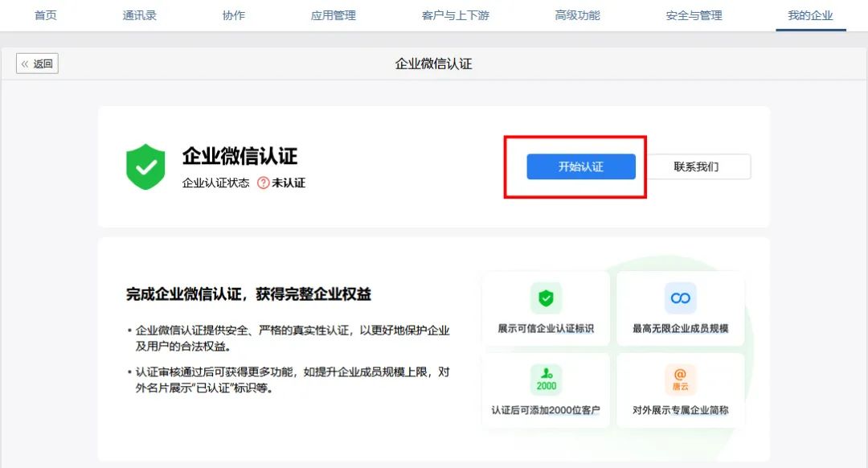This screenshot has width=868, height=468.
Task: Click the bullet text starting 认证审核通过后
Action: 293,380
